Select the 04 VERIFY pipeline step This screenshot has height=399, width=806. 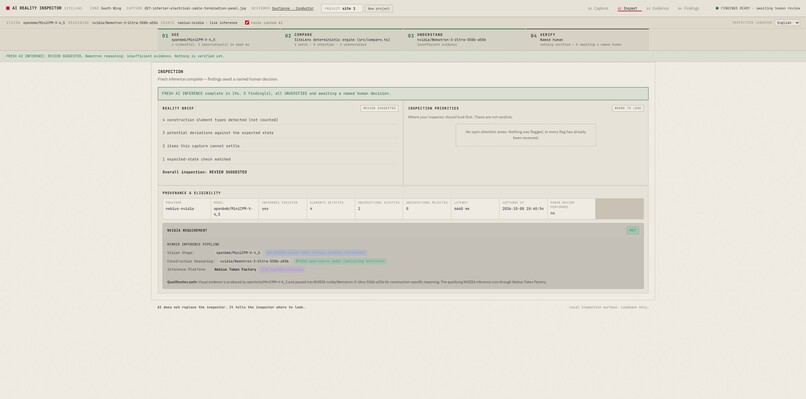pos(588,40)
